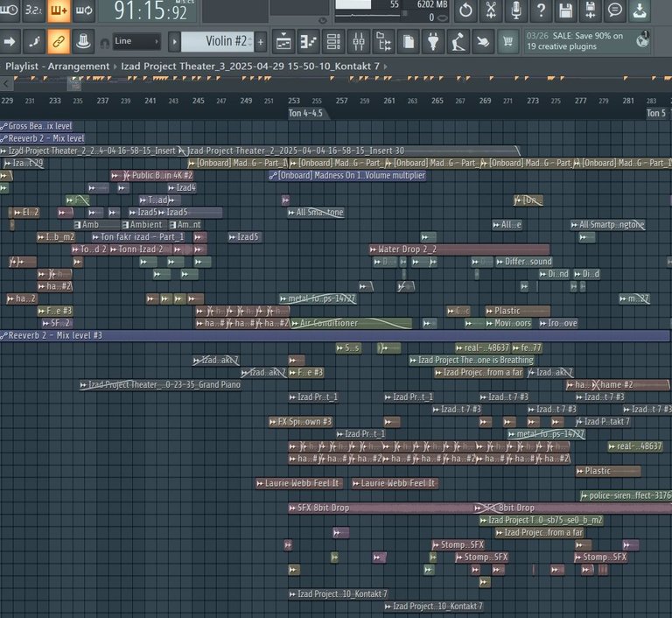Click the small monitor icon under display panel
672x618 pixels.
pos(323,20)
